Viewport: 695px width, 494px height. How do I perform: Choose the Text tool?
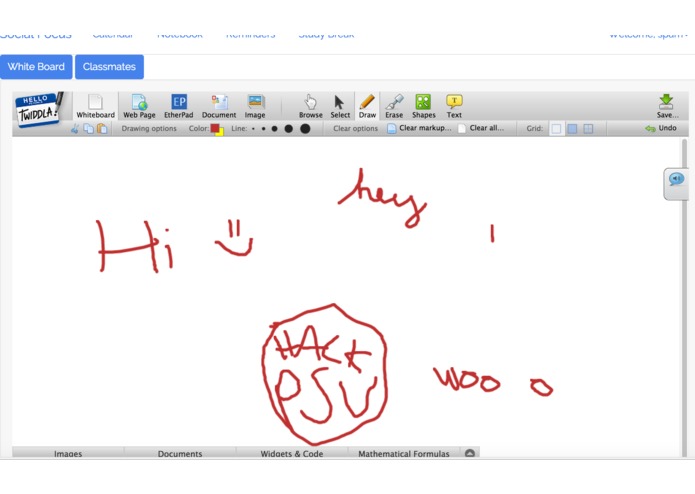[454, 106]
